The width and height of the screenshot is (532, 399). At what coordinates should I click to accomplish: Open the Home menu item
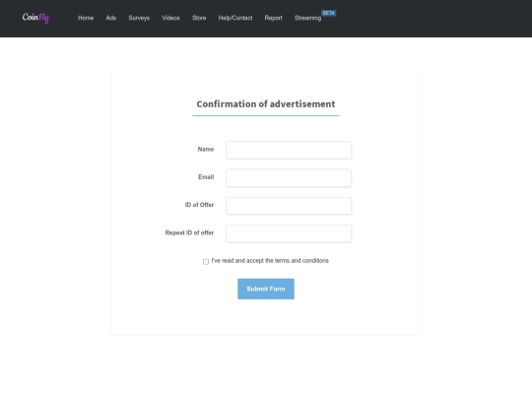tap(86, 18)
